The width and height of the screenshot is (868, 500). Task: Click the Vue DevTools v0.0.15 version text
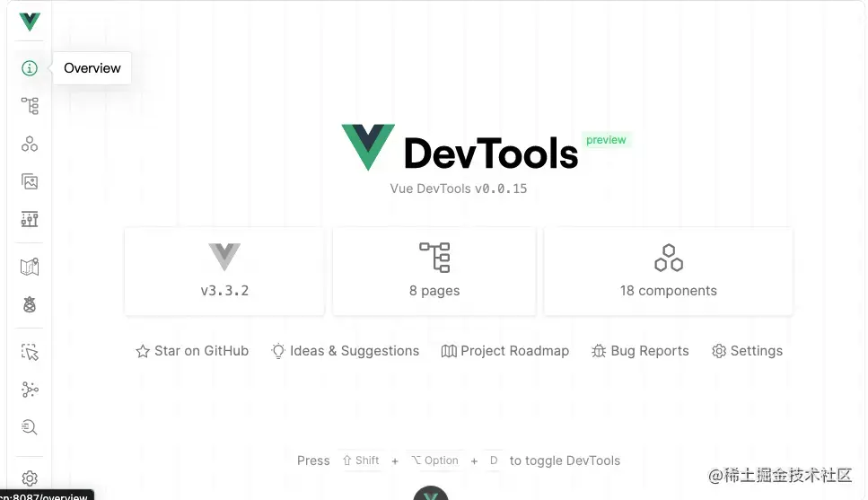(459, 189)
